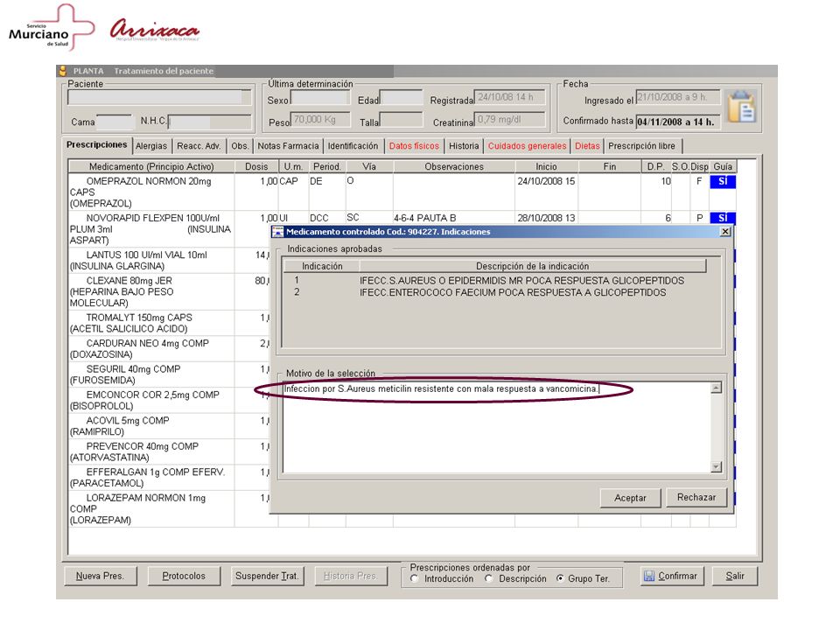Click the up arrow of the Motivo scrollbar
Screen dimensions: 840x630
(717, 388)
